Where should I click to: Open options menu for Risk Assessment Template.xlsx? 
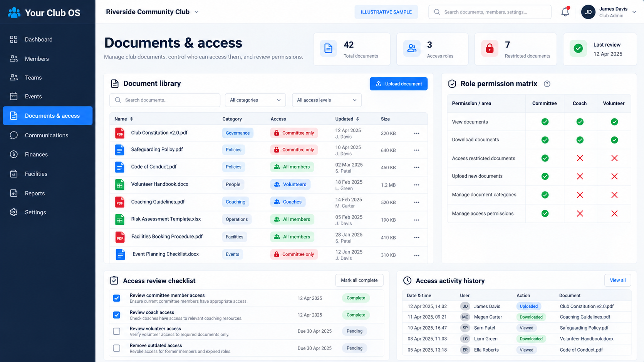coord(417,220)
